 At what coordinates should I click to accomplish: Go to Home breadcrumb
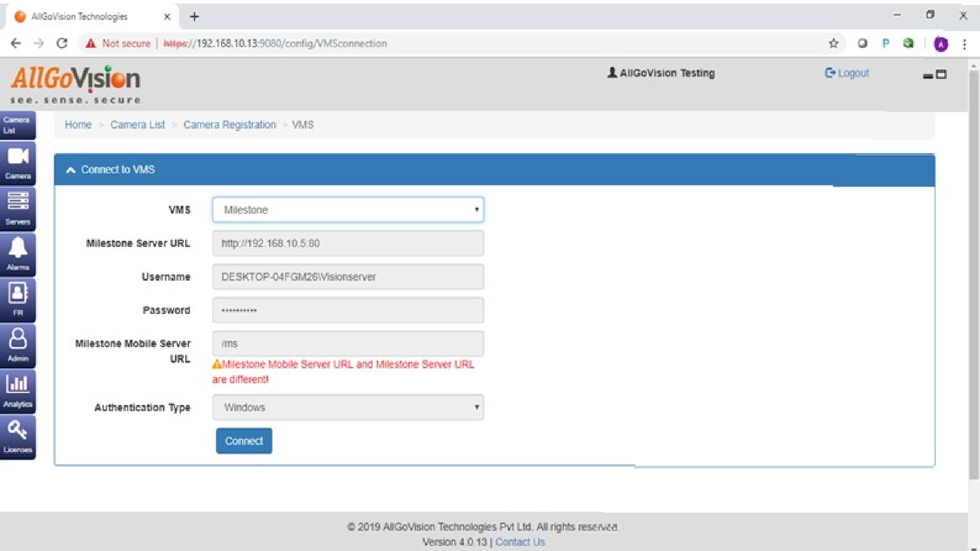point(78,125)
